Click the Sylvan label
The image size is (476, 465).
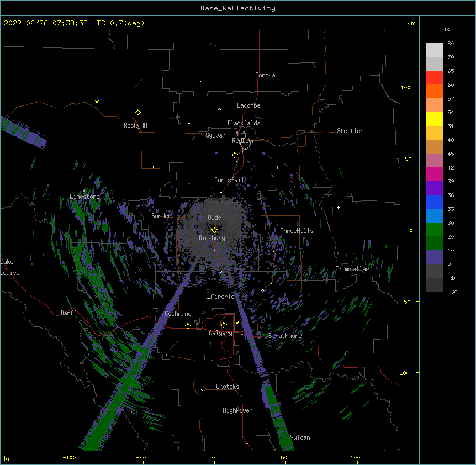[x=215, y=135]
